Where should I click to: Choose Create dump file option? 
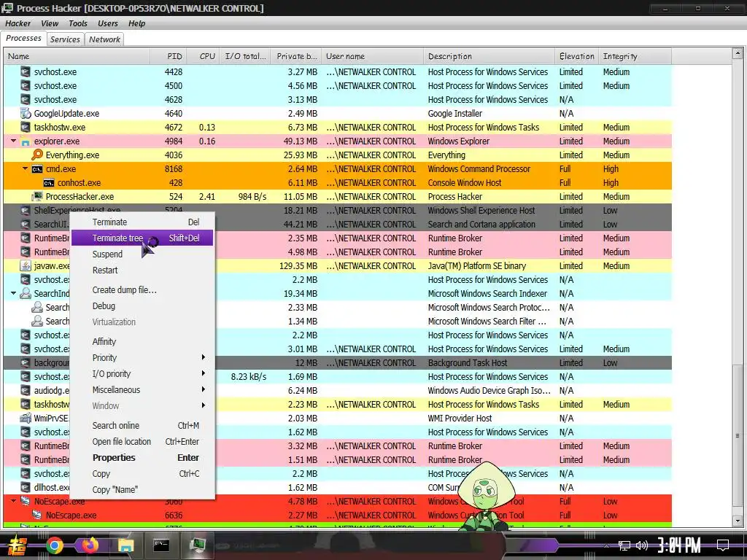[x=142, y=290]
